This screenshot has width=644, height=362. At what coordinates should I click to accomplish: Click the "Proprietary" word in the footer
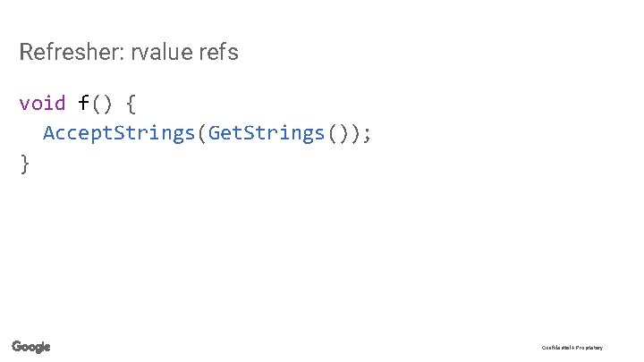pyautogui.click(x=589, y=348)
